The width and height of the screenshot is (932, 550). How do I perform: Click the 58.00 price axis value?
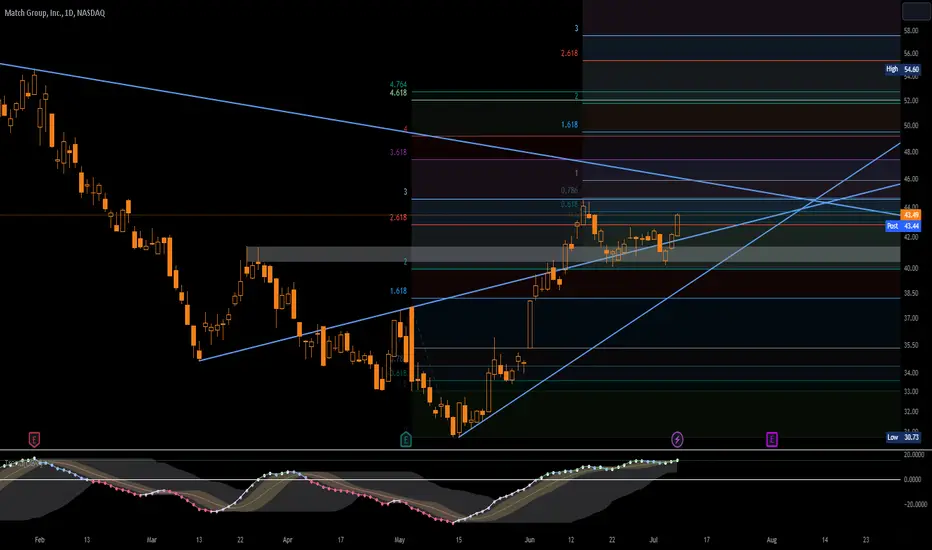[x=911, y=30]
